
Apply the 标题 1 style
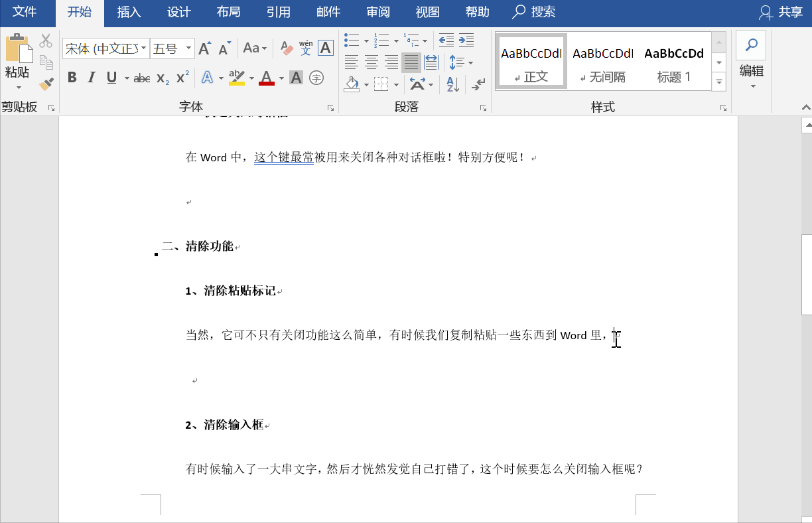click(674, 60)
